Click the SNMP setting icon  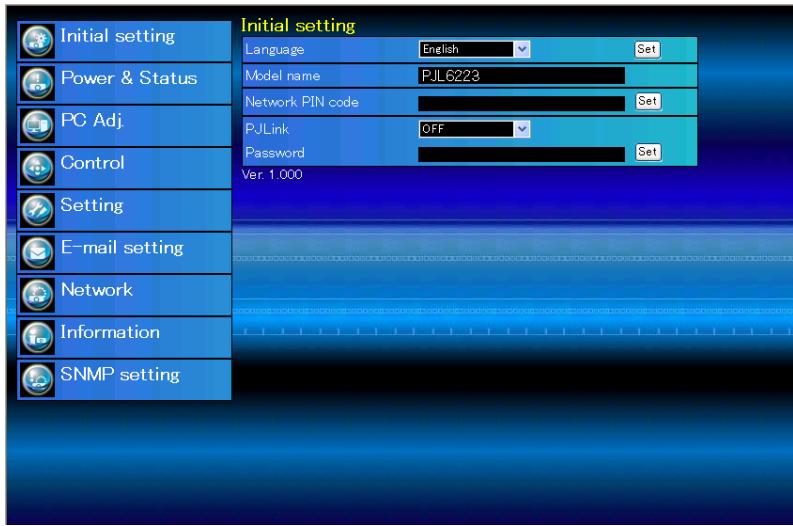tap(37, 379)
